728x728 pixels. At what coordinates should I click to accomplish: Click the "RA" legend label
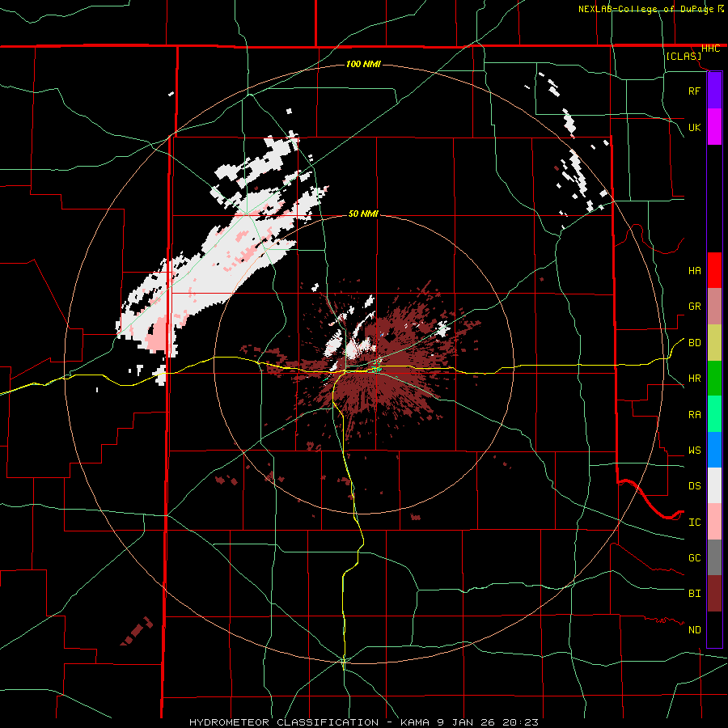click(694, 415)
